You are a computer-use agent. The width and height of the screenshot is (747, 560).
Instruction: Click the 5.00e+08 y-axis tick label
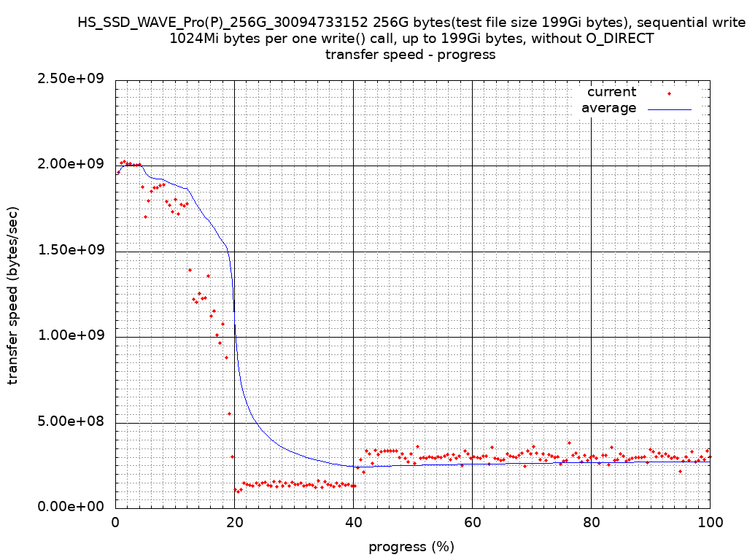[x=71, y=421]
